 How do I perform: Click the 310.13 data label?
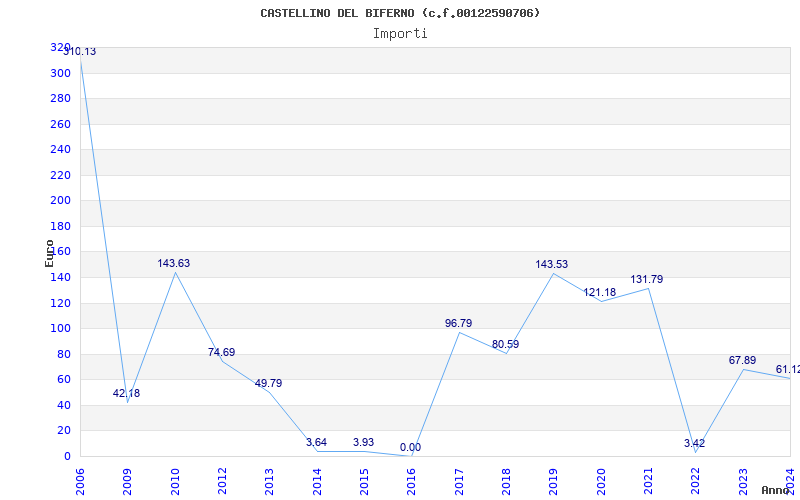(80, 52)
